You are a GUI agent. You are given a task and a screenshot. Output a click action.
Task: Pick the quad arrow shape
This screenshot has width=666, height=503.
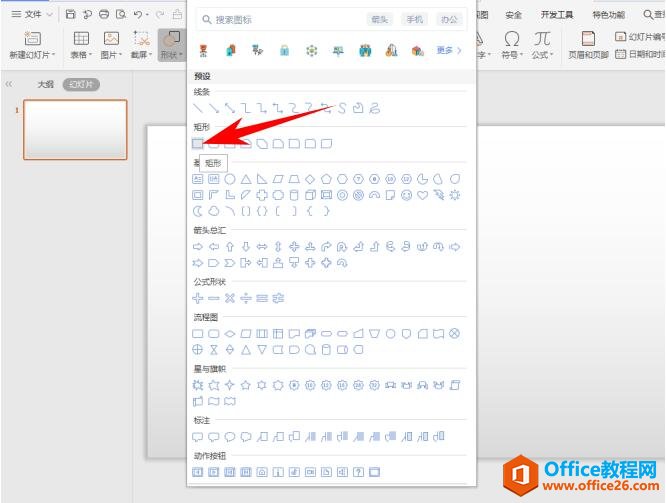[294, 247]
